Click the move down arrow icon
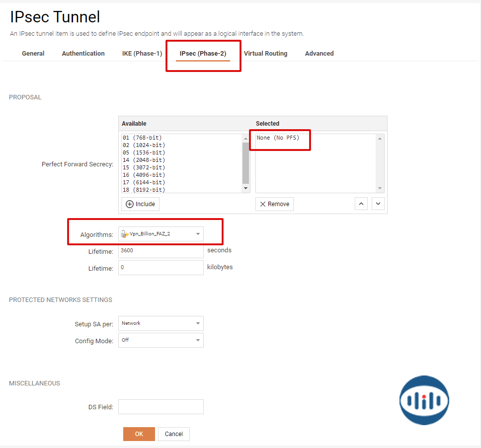Viewport: 481px width, 448px height. (378, 204)
